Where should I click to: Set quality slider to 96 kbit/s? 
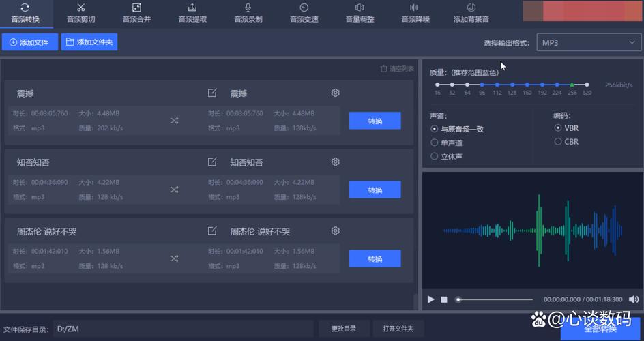[482, 85]
